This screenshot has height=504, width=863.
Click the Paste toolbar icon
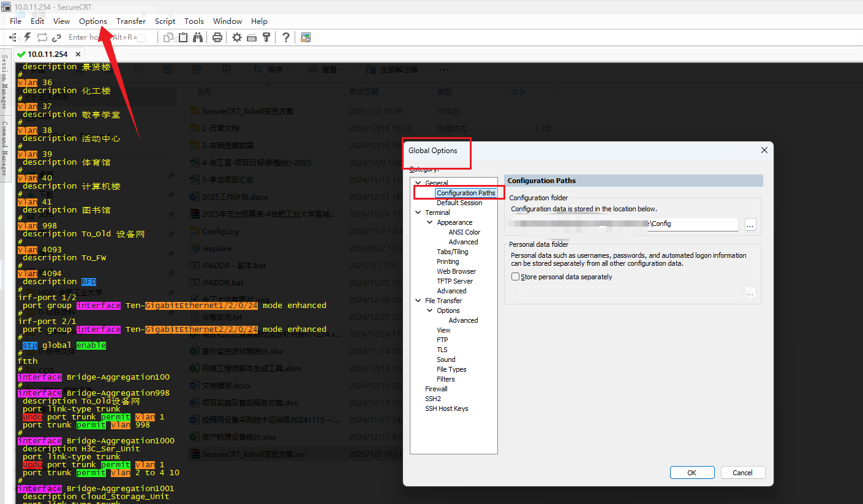click(x=183, y=37)
